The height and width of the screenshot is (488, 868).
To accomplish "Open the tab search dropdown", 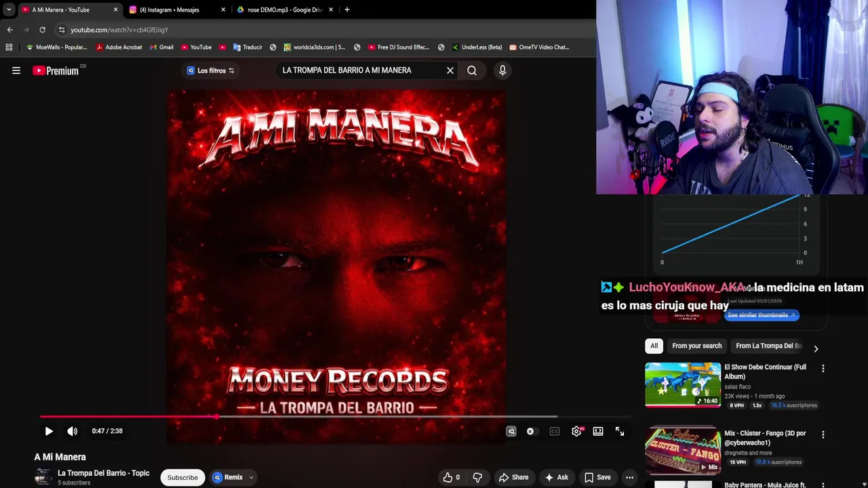I will (8, 9).
